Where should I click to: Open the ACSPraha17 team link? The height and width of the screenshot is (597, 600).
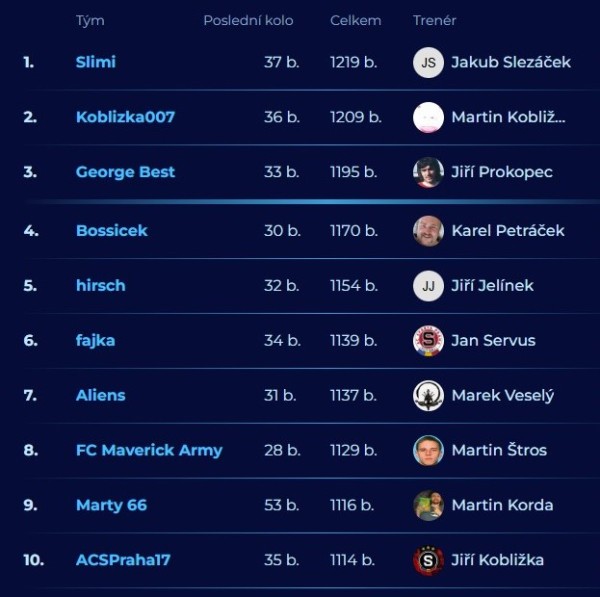[x=123, y=560]
